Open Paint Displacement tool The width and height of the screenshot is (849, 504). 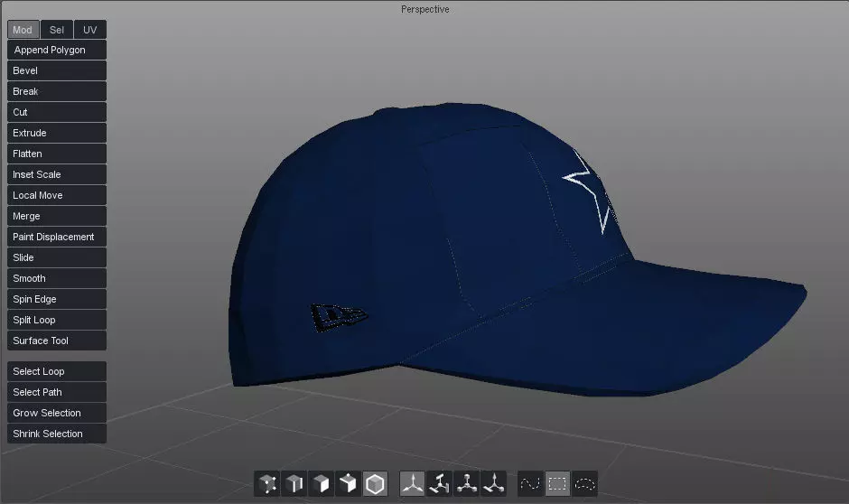pos(57,237)
